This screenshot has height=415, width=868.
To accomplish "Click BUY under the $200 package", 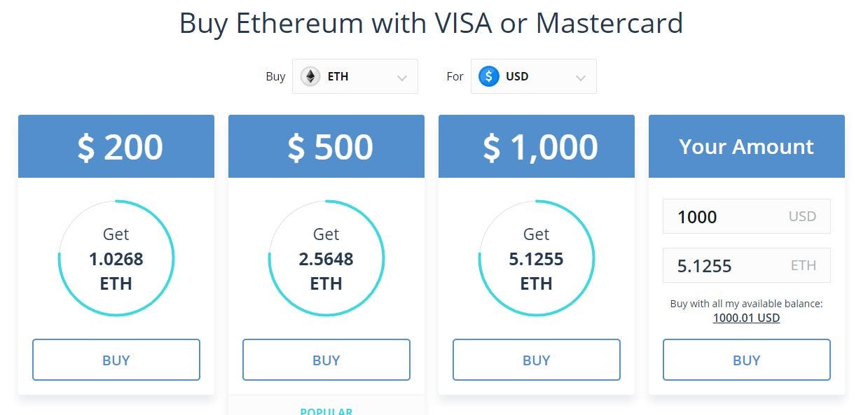I will click(116, 360).
